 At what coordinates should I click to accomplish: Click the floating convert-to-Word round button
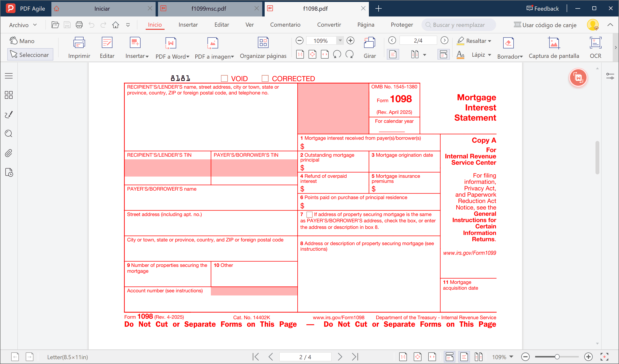click(578, 78)
